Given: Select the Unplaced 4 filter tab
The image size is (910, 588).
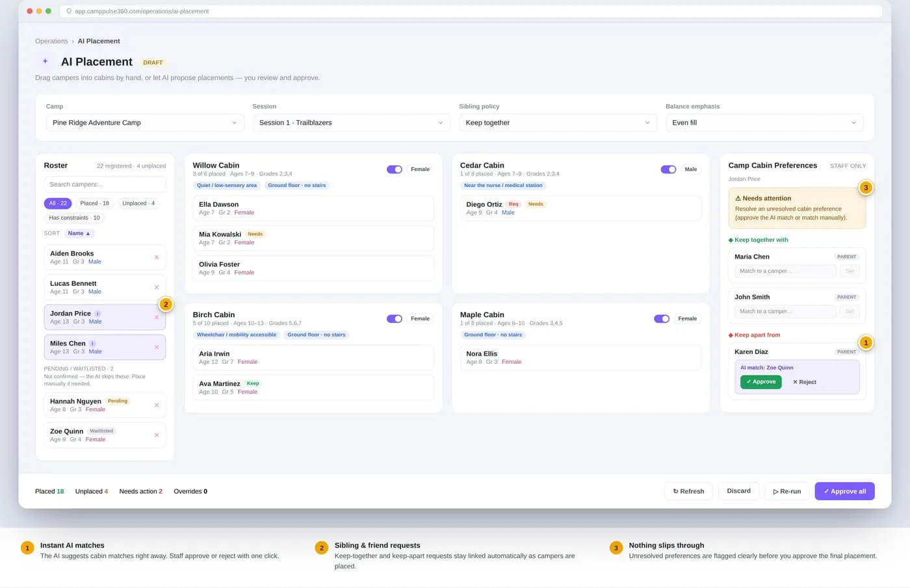Looking at the screenshot, I should click(138, 203).
